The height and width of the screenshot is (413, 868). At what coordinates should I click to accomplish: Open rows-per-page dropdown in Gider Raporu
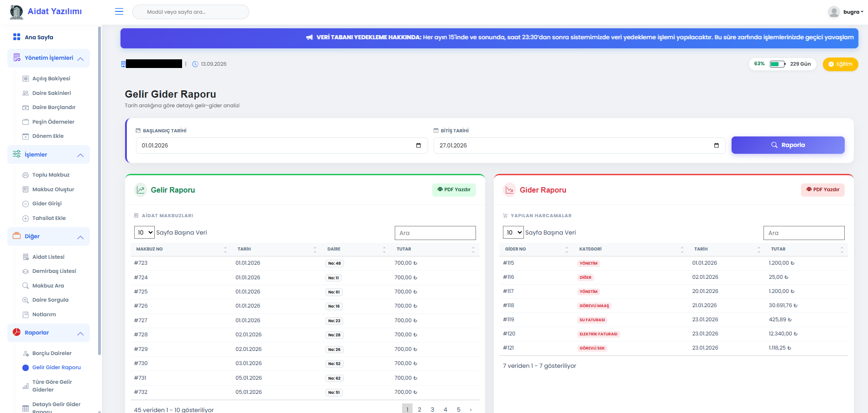click(513, 233)
